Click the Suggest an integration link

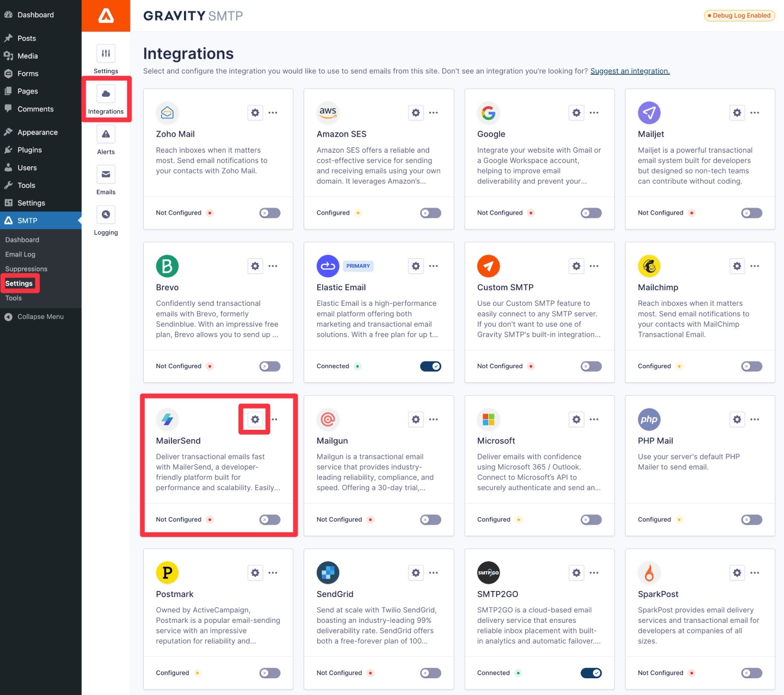click(x=630, y=71)
